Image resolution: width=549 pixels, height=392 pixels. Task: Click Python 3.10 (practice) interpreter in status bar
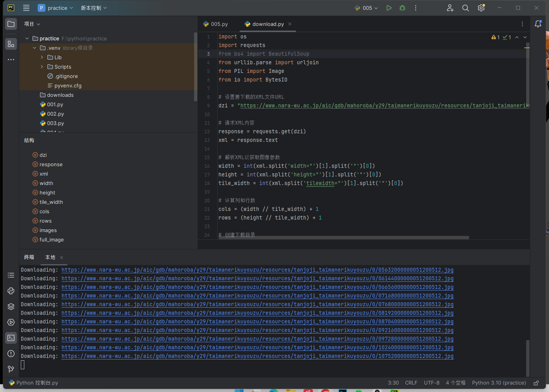click(499, 383)
